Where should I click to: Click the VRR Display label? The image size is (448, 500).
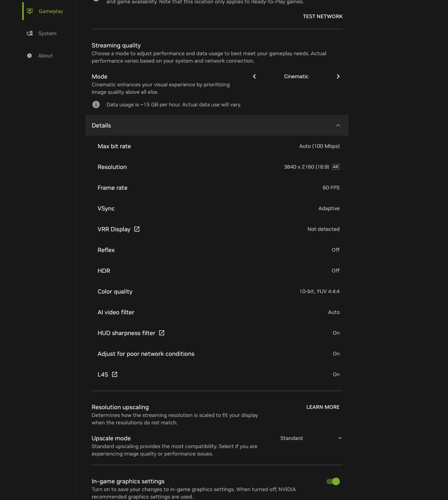(114, 229)
